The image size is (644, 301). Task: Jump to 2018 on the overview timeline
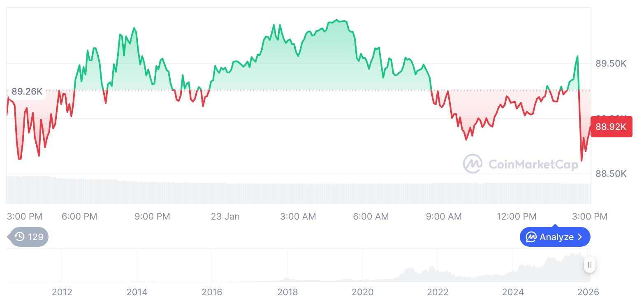287,292
